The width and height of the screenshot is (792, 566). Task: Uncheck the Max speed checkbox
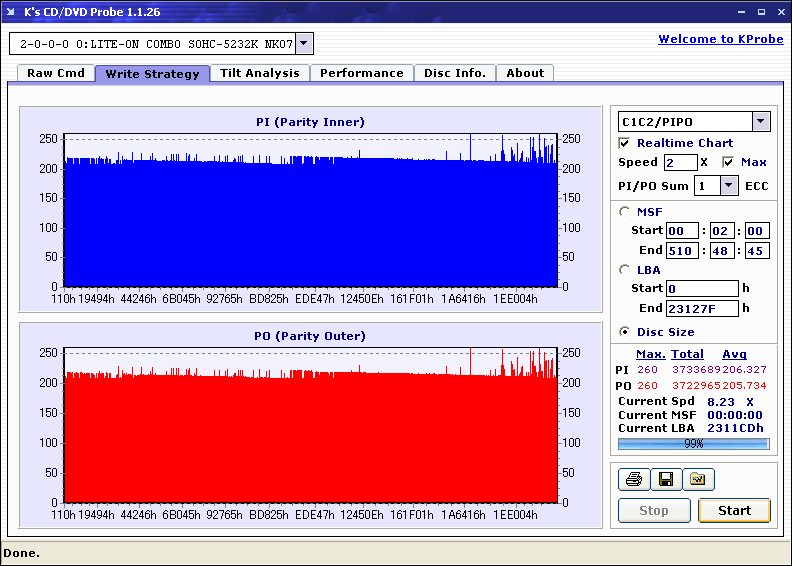tap(728, 162)
